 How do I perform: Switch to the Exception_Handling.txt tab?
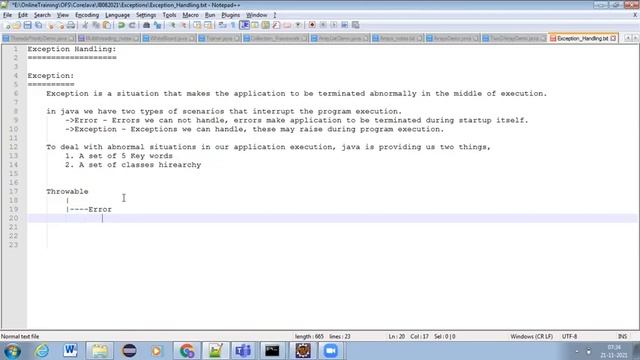pos(582,38)
